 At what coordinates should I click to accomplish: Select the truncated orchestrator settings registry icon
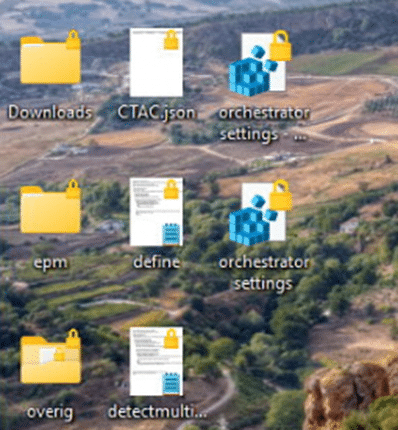pyautogui.click(x=260, y=63)
